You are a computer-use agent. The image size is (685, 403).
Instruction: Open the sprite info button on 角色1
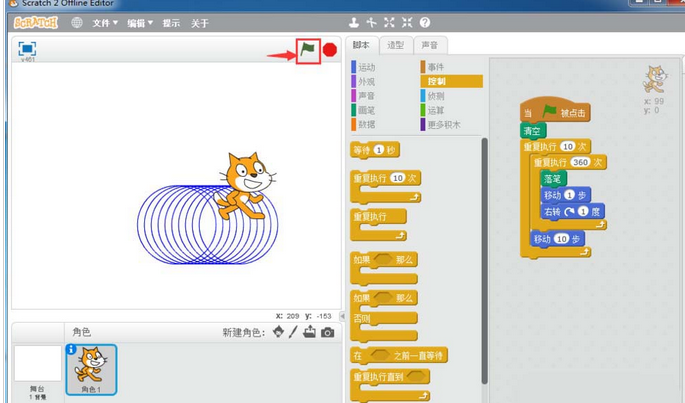71,349
